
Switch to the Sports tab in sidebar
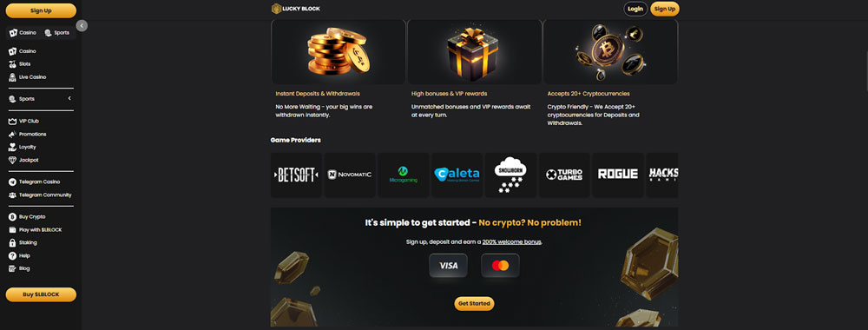point(56,33)
